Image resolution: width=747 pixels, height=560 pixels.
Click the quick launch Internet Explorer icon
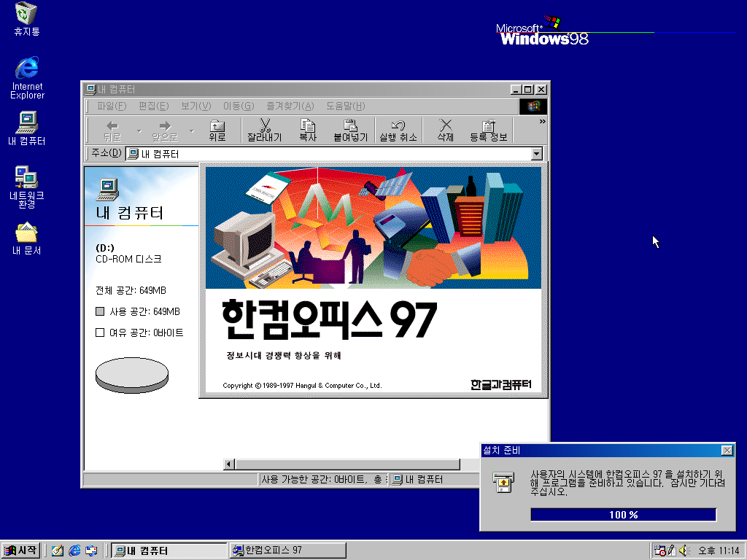pyautogui.click(x=74, y=551)
